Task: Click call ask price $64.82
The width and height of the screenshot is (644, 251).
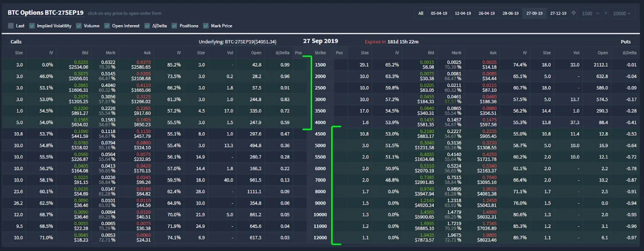Action: coord(143,194)
